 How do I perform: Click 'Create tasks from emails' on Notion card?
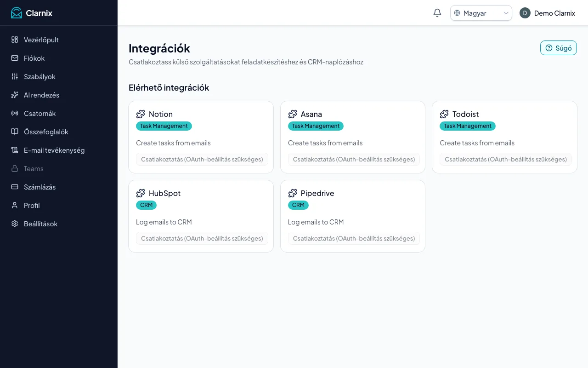click(173, 143)
